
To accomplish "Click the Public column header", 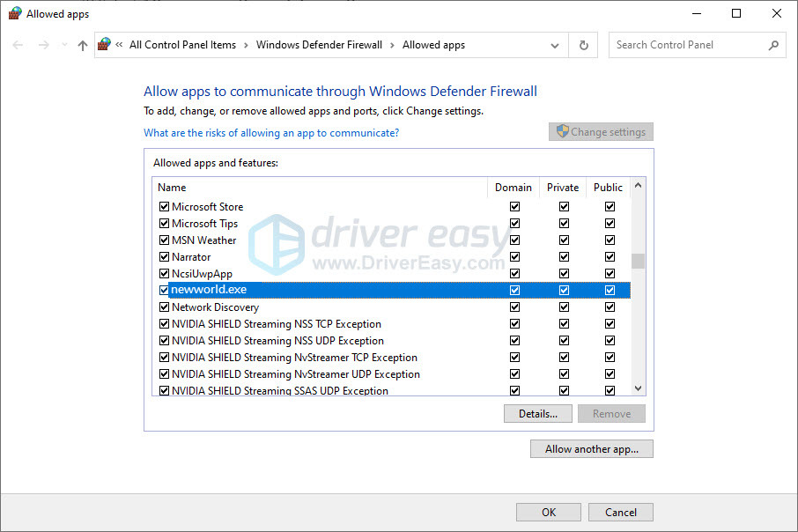I will point(608,188).
